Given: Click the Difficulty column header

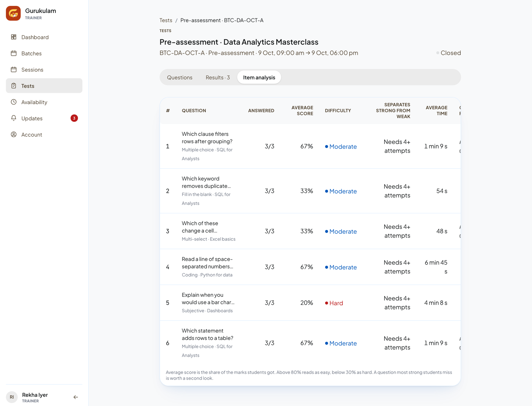Looking at the screenshot, I should [338, 111].
